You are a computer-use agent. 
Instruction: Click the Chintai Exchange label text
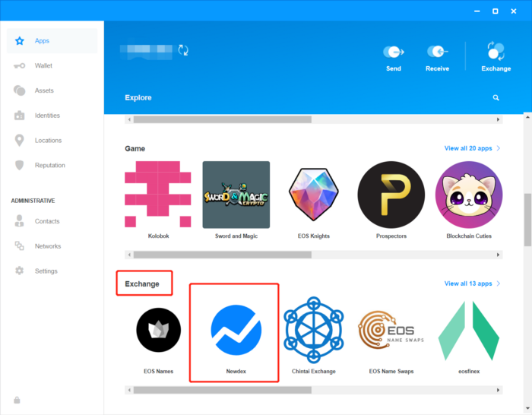(313, 371)
